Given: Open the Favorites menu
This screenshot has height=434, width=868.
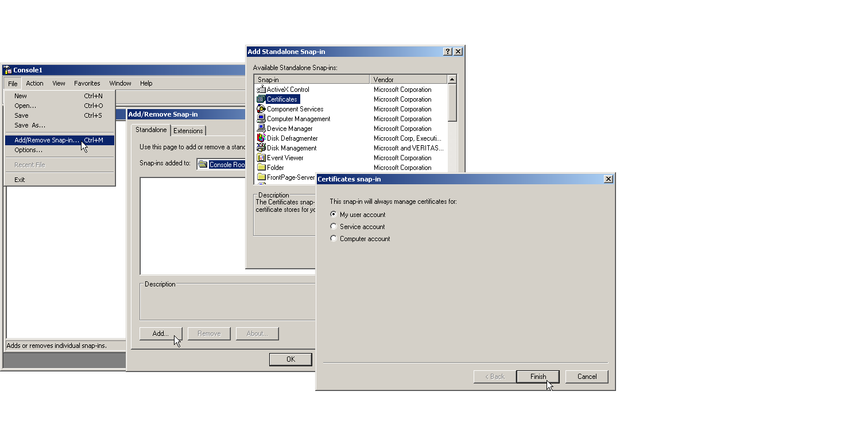Looking at the screenshot, I should (87, 83).
